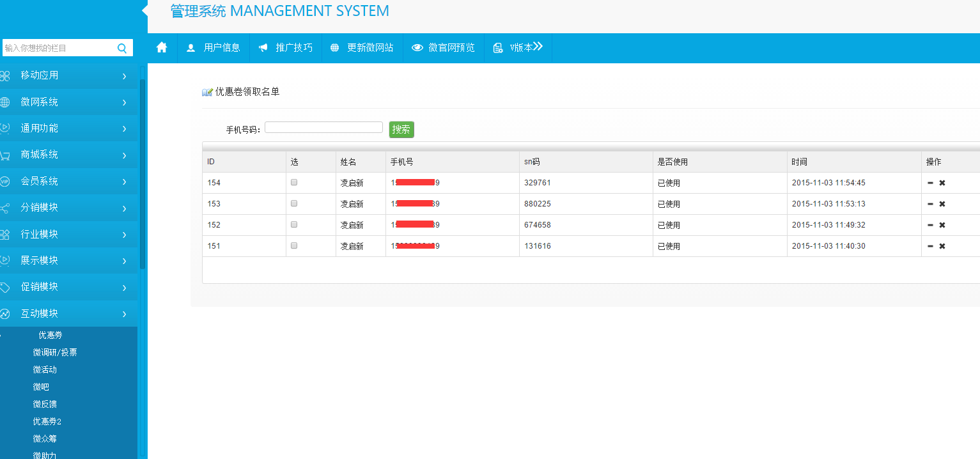Click the double-arrow icon after V版本
This screenshot has width=980, height=459.
tap(538, 47)
